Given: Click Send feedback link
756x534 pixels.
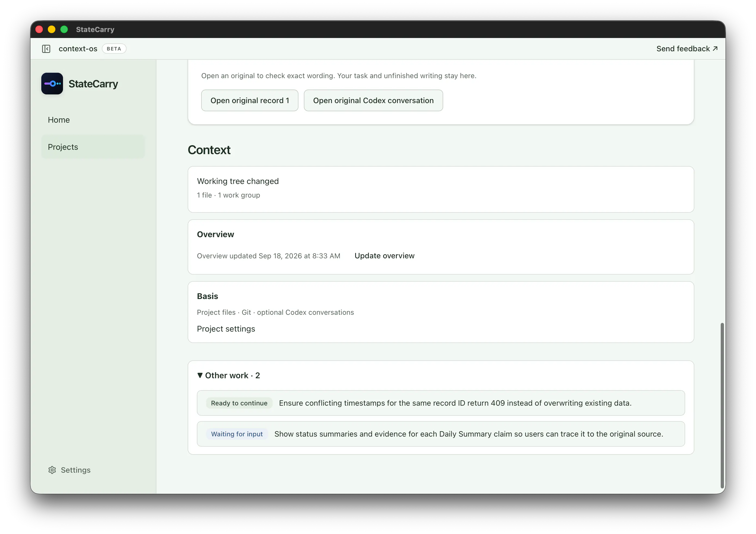Looking at the screenshot, I should click(687, 49).
